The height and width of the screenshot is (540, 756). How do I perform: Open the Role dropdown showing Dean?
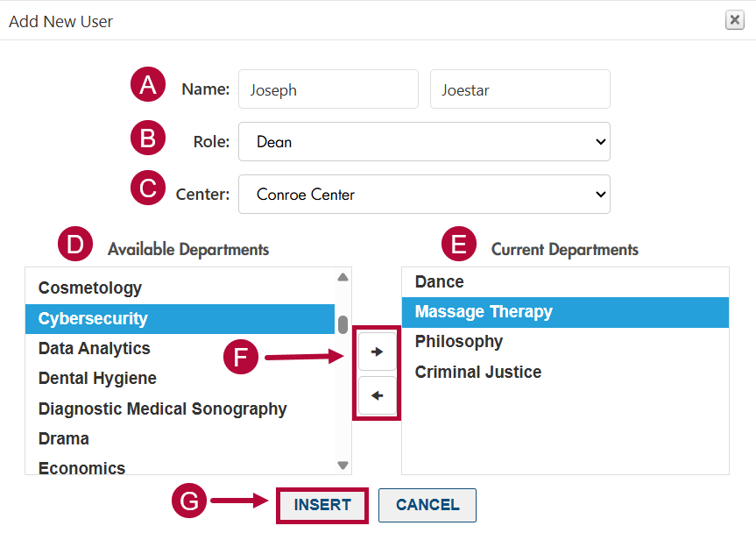(424, 142)
